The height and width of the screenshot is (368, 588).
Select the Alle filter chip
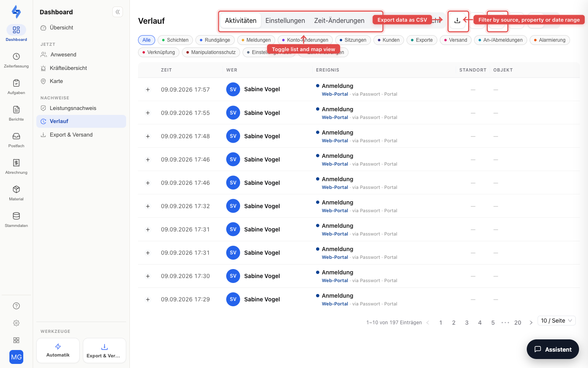147,40
